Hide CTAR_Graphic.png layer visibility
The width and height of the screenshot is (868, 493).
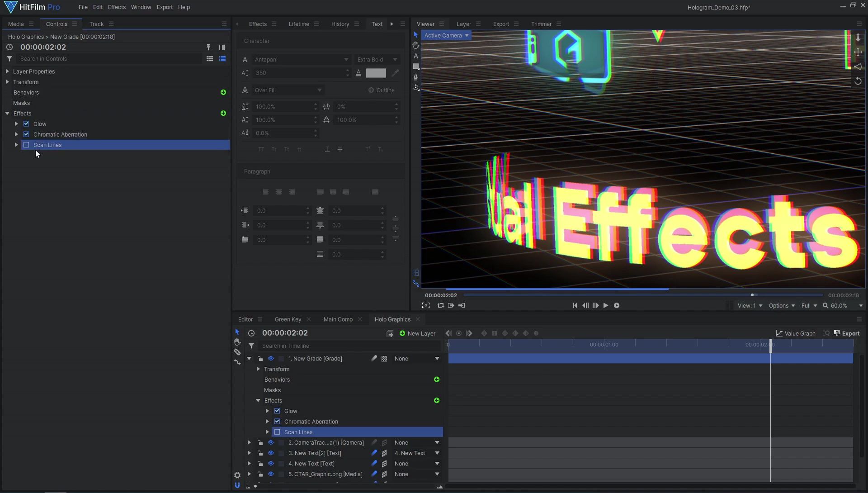pyautogui.click(x=271, y=474)
